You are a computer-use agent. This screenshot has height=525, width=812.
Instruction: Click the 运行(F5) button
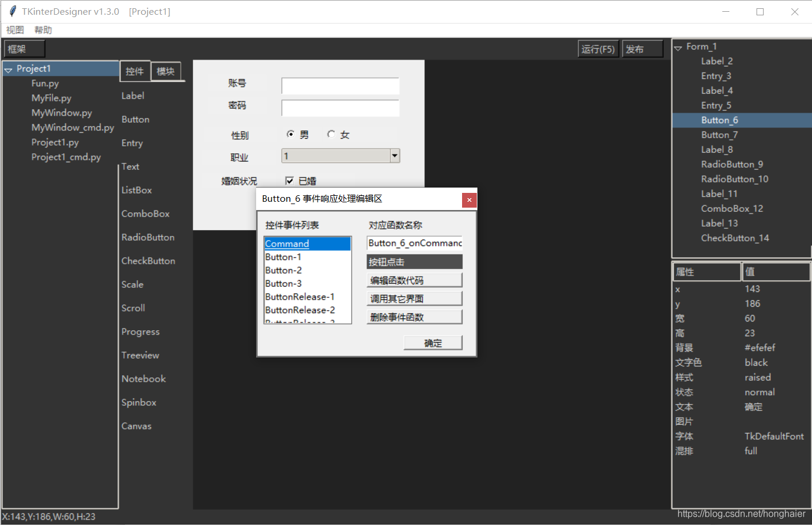point(598,49)
